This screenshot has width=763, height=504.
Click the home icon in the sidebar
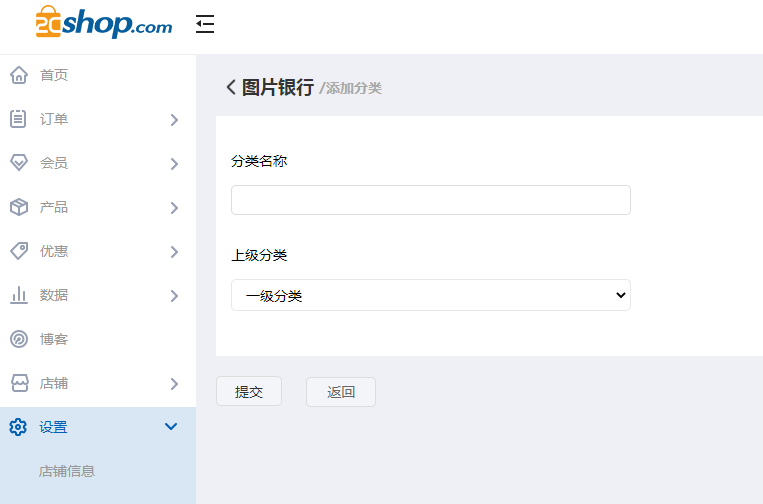[18, 75]
